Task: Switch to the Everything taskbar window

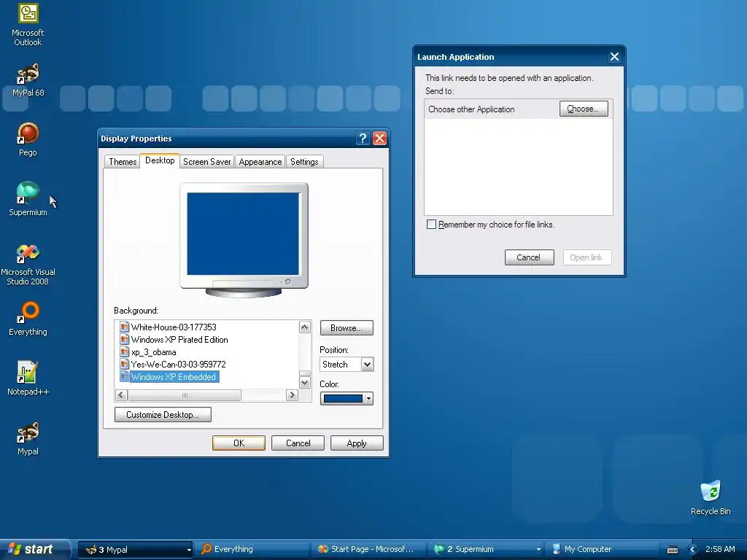Action: 252,550
